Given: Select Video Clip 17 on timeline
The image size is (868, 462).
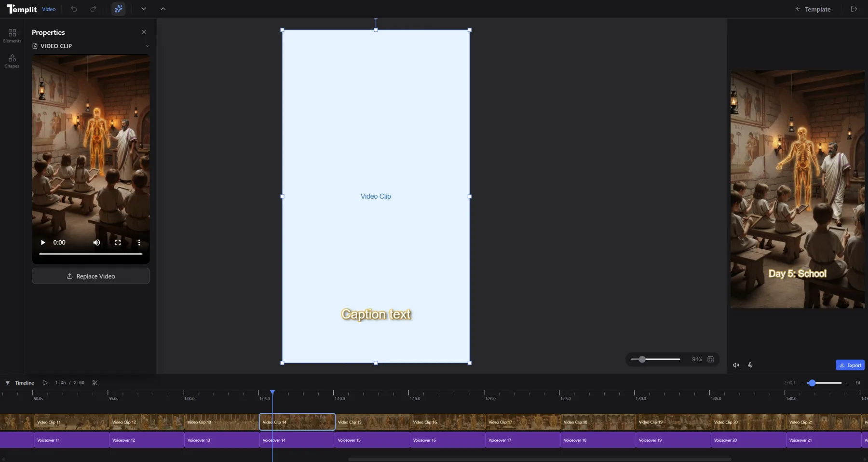Looking at the screenshot, I should pos(523,422).
